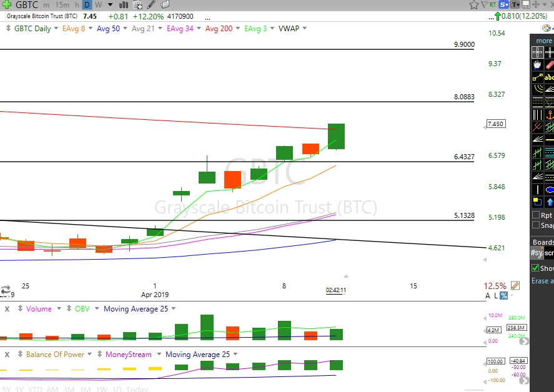Open the EAvg 8 dropdown arrow
The height and width of the screenshot is (392, 554).
point(91,28)
